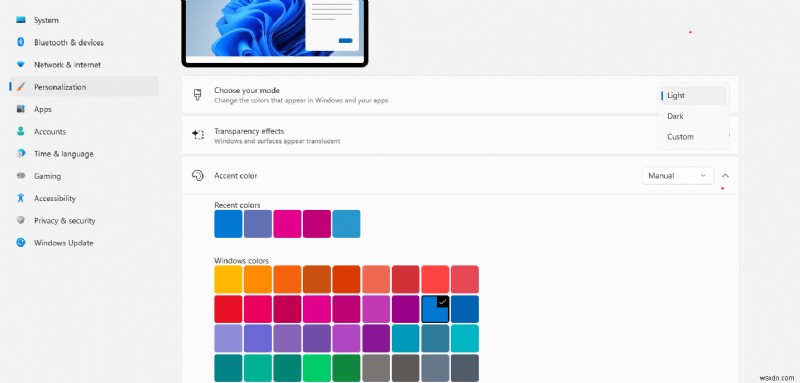Image resolution: width=800 pixels, height=383 pixels.
Task: Pick the first blue recent color
Action: pyautogui.click(x=228, y=224)
